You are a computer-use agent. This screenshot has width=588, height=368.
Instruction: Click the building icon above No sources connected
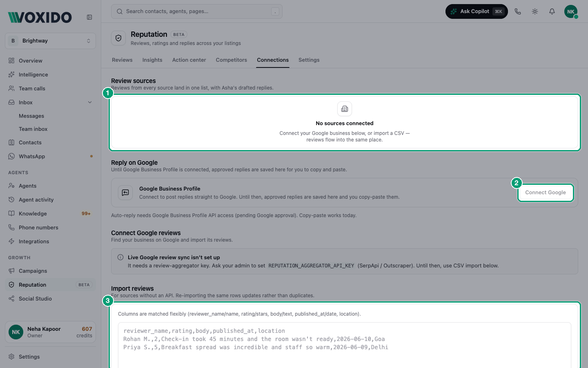click(345, 109)
